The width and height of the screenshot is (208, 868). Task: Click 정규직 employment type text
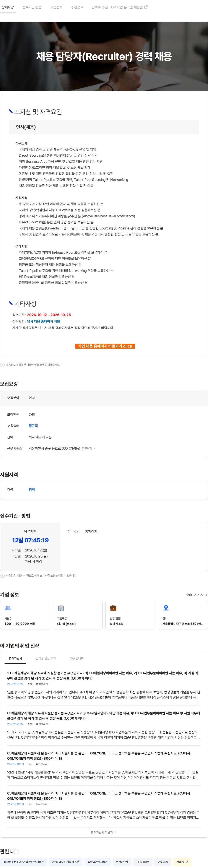[x=33, y=426]
